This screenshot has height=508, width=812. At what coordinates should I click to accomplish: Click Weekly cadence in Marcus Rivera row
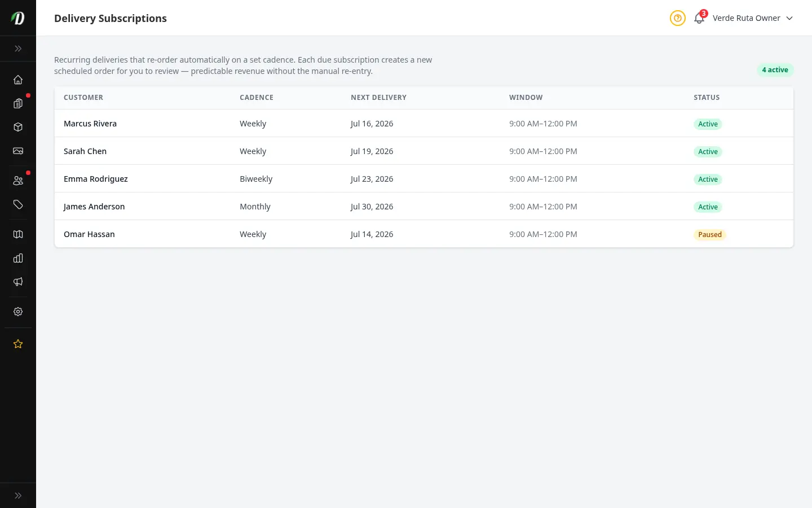coord(253,124)
